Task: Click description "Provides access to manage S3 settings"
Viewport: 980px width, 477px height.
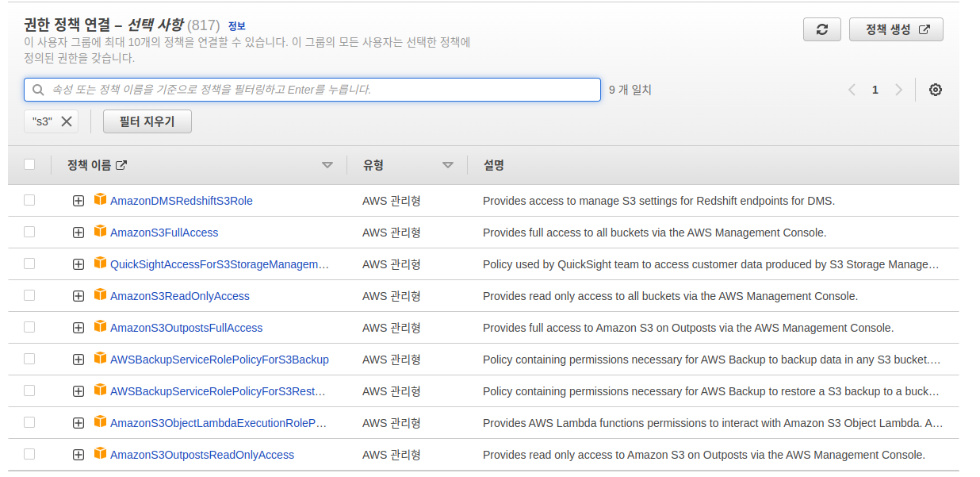Action: 659,201
